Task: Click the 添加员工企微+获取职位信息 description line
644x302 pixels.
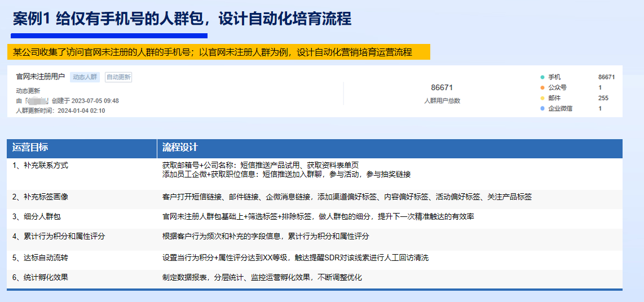Action: [x=286, y=175]
